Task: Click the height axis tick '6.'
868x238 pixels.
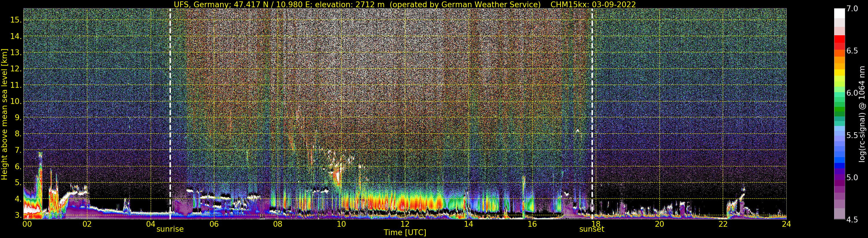Action: click(18, 166)
